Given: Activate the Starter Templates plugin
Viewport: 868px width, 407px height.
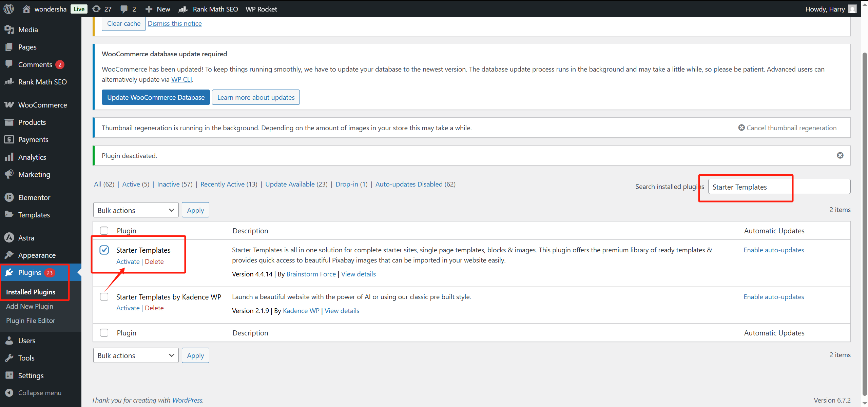Looking at the screenshot, I should coord(128,261).
